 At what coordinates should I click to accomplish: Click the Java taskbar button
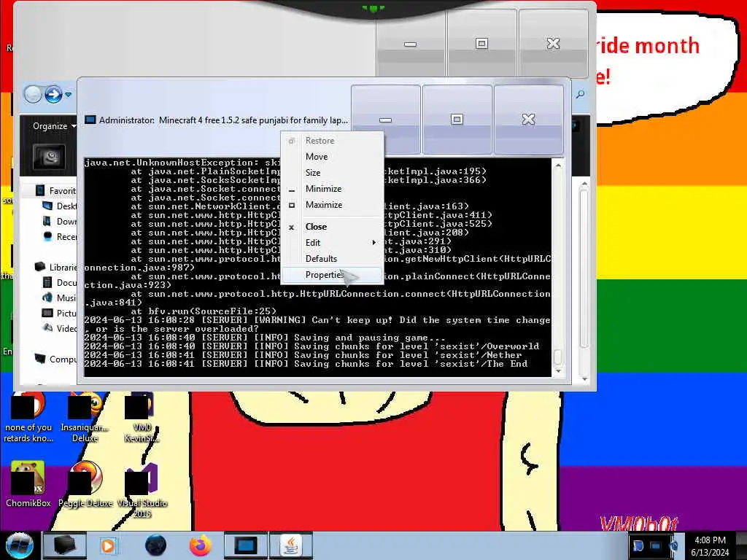[x=291, y=545]
